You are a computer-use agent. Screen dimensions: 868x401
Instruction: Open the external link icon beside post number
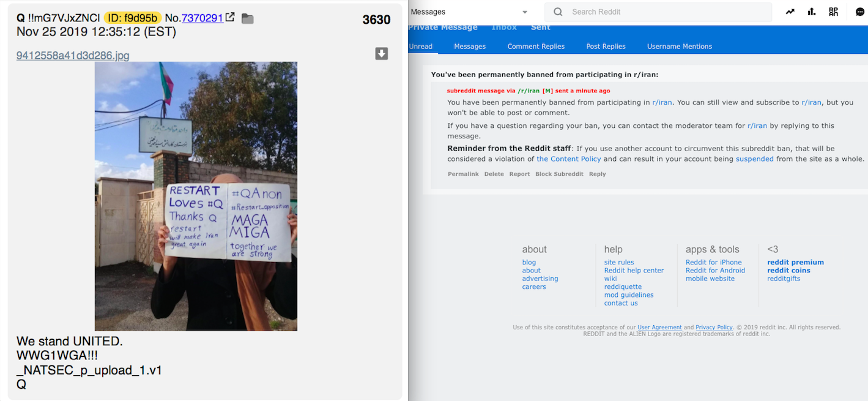tap(230, 18)
